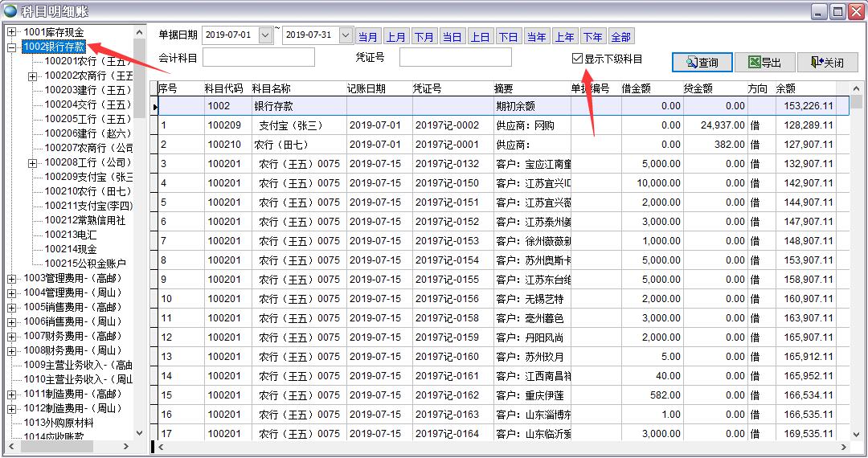Image resolution: width=868 pixels, height=458 pixels.
Task: Select the 上月 quick date link
Action: (396, 37)
